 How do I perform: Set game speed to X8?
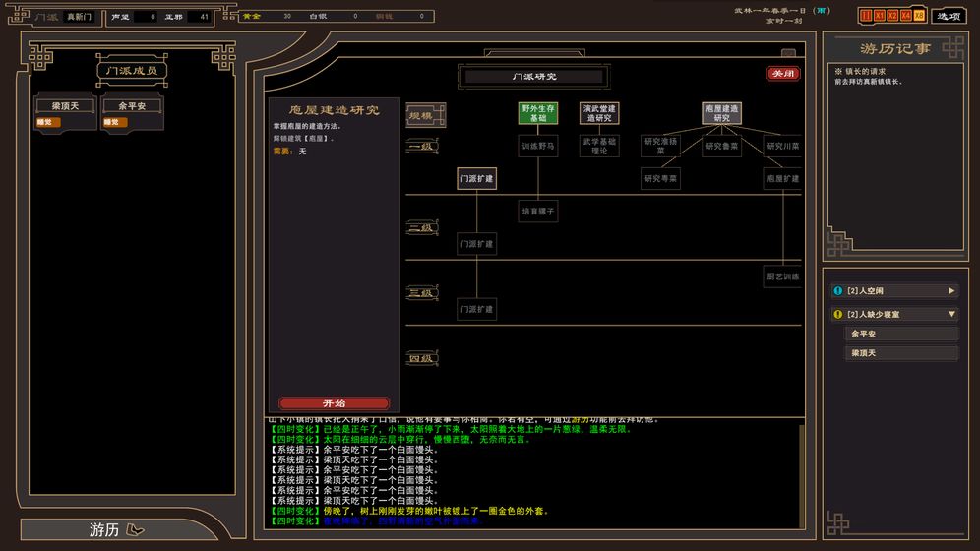pos(919,16)
